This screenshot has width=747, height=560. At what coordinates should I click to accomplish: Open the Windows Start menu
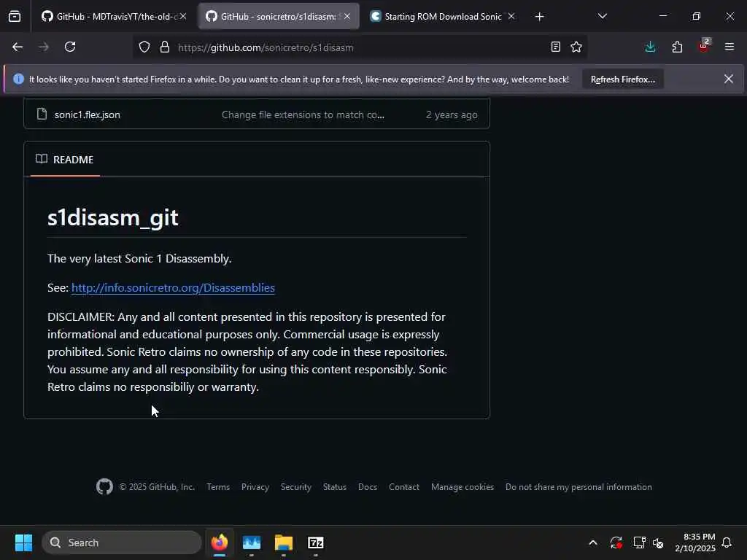(23, 542)
